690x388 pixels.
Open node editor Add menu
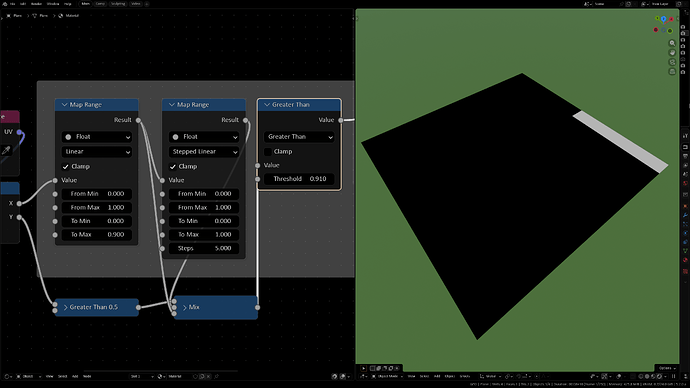tap(75, 376)
